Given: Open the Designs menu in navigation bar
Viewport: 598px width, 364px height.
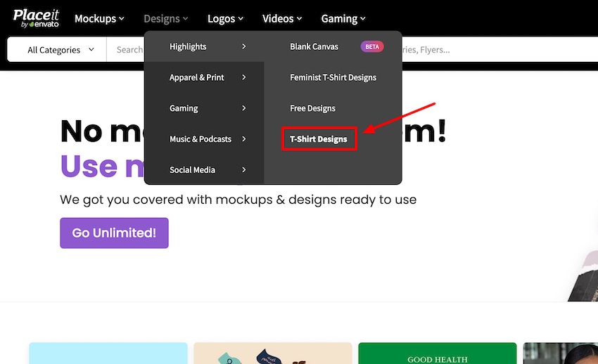Looking at the screenshot, I should point(165,19).
